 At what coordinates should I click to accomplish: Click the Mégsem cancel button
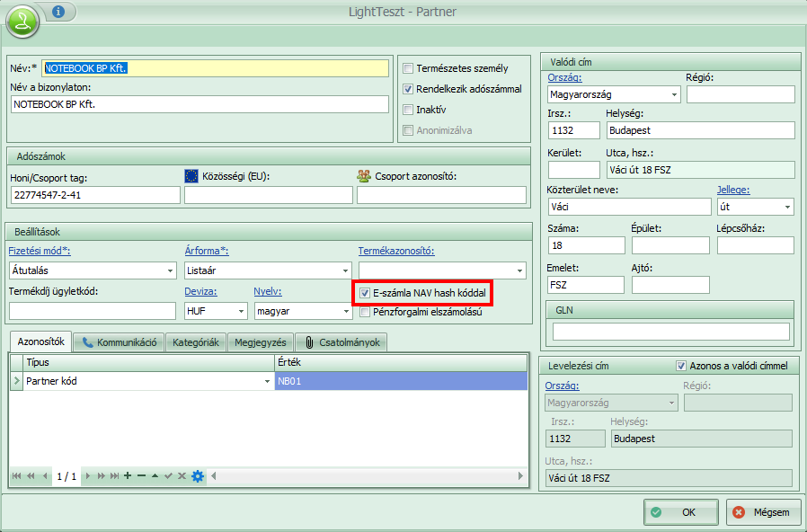(x=763, y=512)
